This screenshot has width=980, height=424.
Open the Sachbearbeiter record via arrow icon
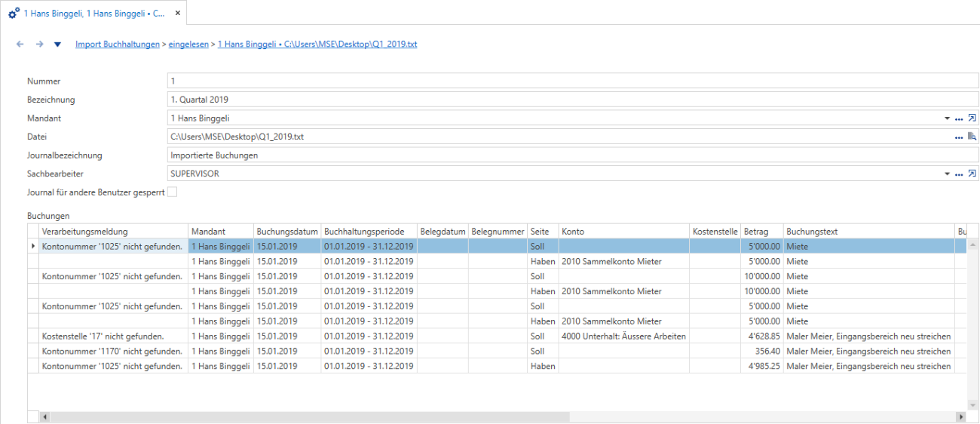[972, 174]
